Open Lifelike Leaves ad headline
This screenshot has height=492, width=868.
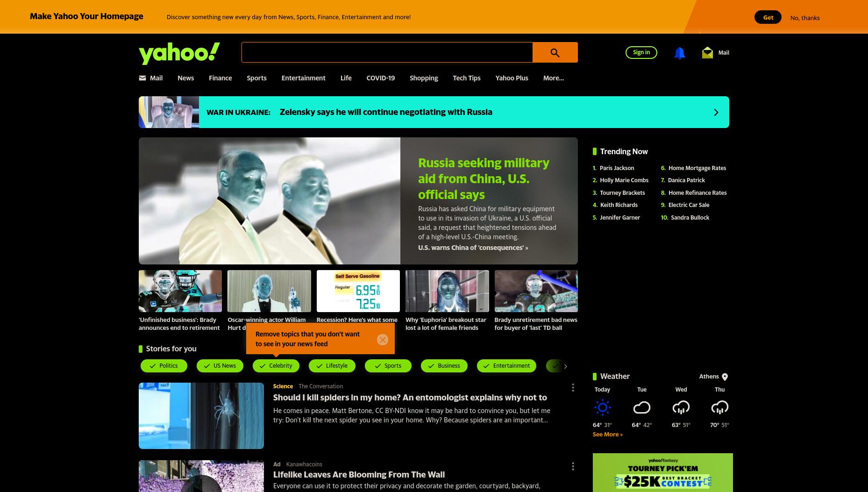[359, 475]
